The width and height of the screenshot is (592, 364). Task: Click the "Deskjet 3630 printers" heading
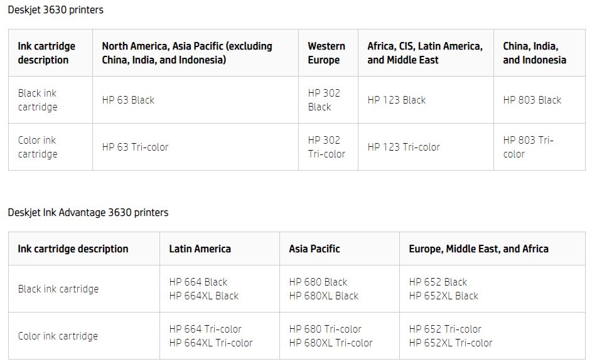tap(56, 10)
